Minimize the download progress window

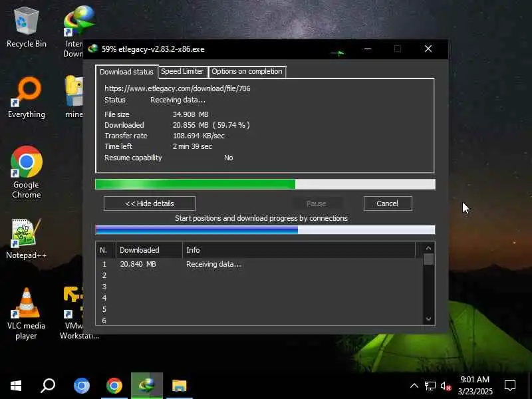368,49
